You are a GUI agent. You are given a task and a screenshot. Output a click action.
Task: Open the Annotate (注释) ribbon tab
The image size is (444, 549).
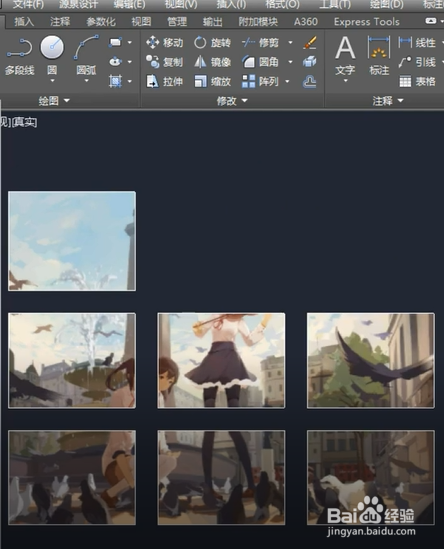click(x=60, y=22)
